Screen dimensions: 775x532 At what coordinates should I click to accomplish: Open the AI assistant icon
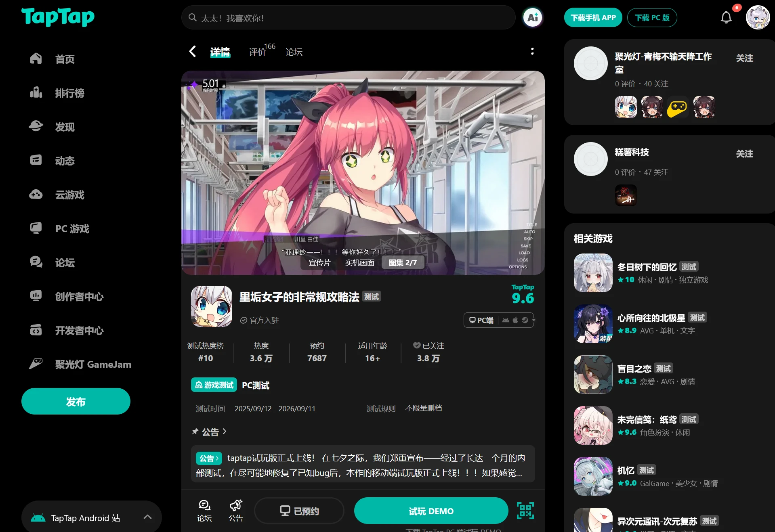pyautogui.click(x=533, y=17)
